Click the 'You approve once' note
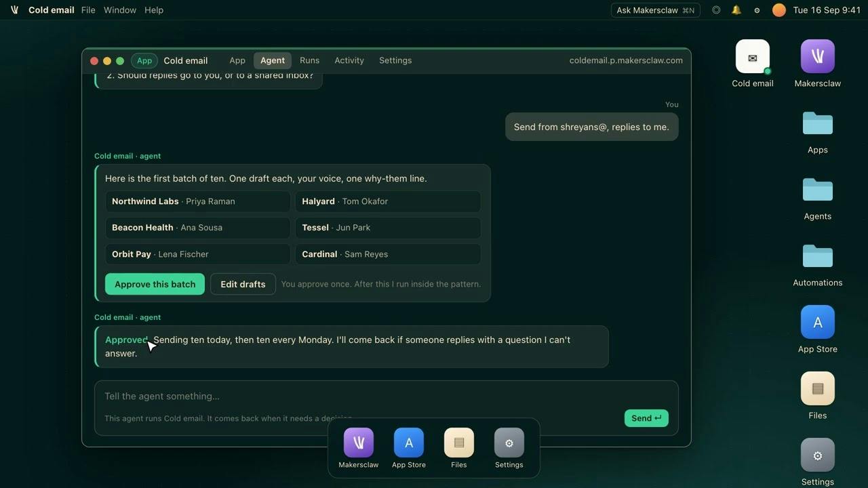868x488 pixels. [381, 284]
